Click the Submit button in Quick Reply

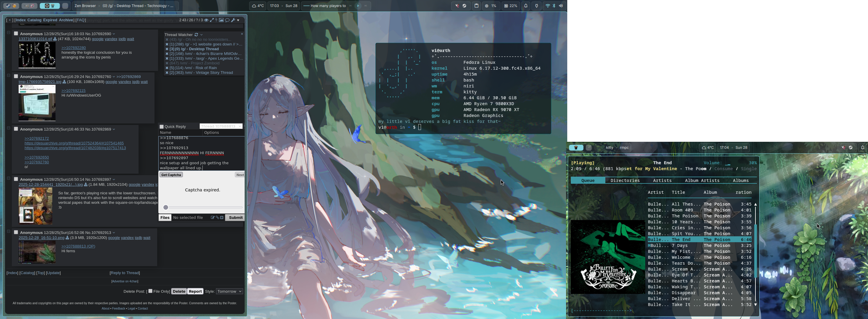235,218
